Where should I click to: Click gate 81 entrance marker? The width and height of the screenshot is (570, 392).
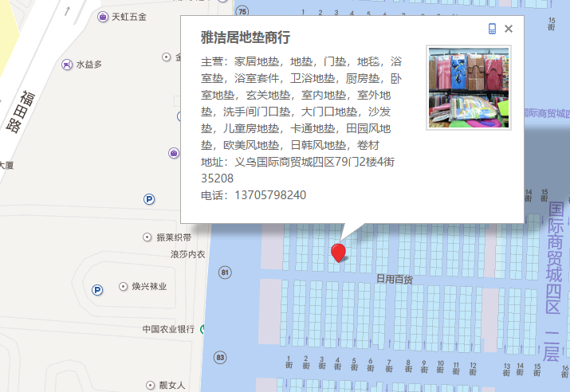click(225, 272)
